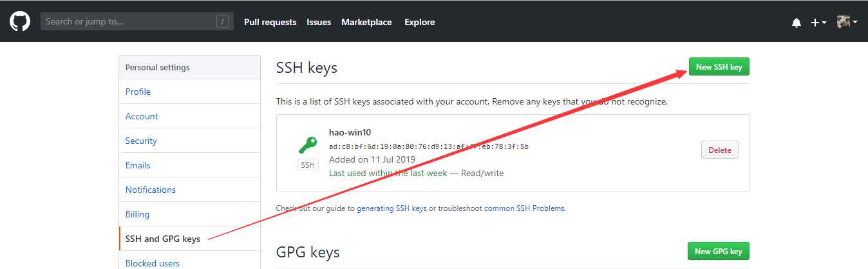Click the green SSH key icon
This screenshot has height=269, width=868.
(x=307, y=144)
